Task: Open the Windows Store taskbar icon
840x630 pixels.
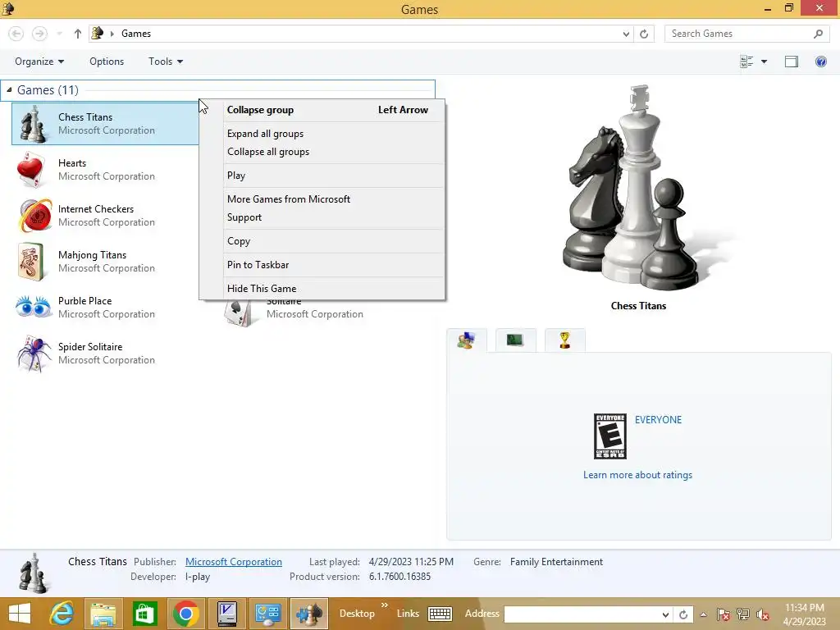Action: [144, 614]
